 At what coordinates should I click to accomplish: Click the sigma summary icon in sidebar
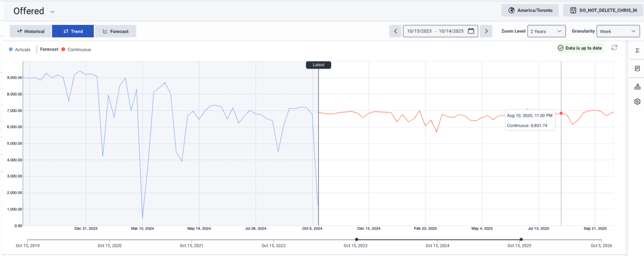tap(637, 51)
